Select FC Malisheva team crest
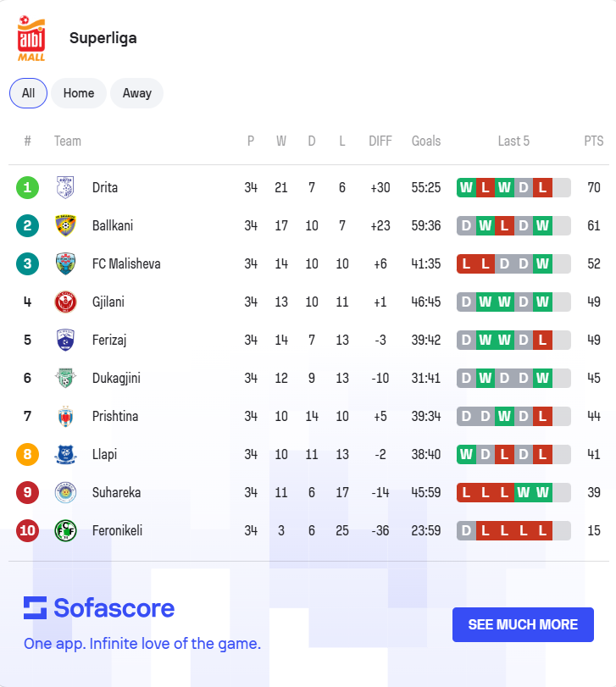The width and height of the screenshot is (616, 687). tap(65, 263)
